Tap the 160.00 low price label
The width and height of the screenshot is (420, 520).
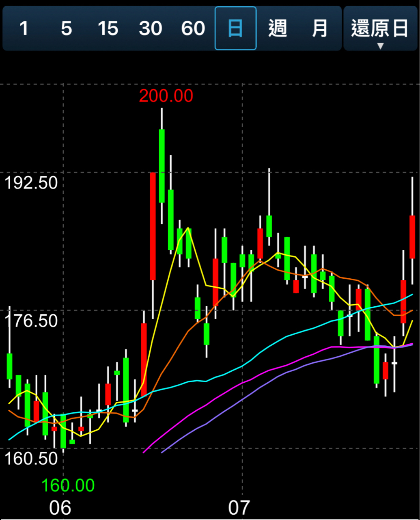coord(68,485)
